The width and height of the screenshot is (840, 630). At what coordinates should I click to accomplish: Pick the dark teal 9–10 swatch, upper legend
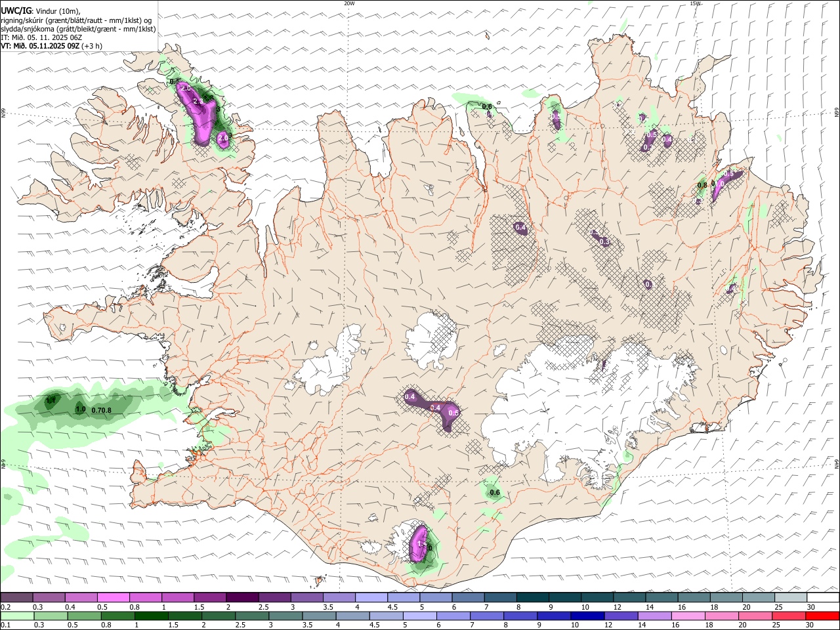tap(564, 598)
